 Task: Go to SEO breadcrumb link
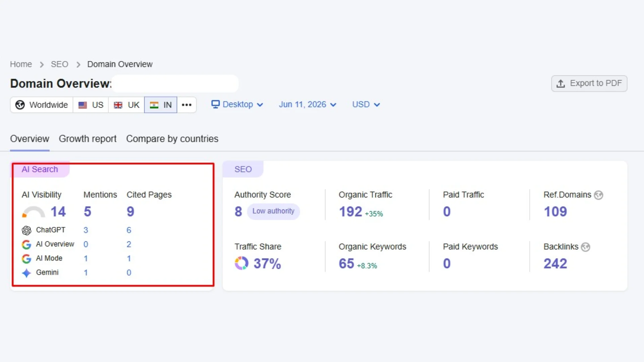tap(59, 64)
